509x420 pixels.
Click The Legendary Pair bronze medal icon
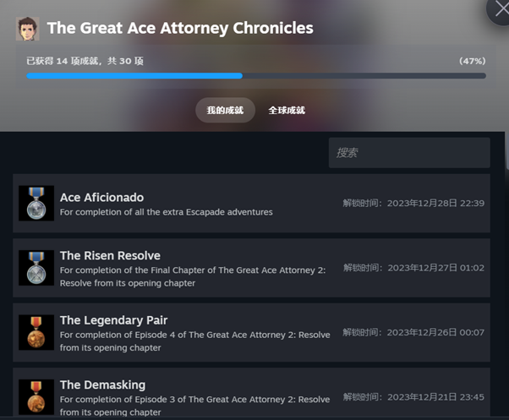click(x=36, y=332)
